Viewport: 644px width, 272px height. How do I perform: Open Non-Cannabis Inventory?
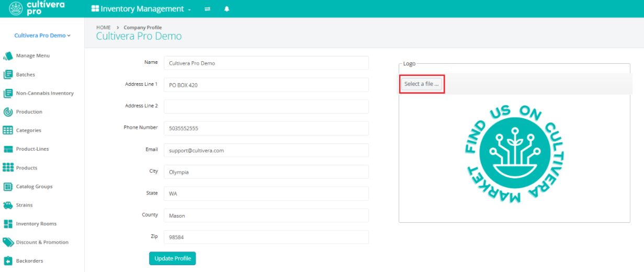coord(45,93)
